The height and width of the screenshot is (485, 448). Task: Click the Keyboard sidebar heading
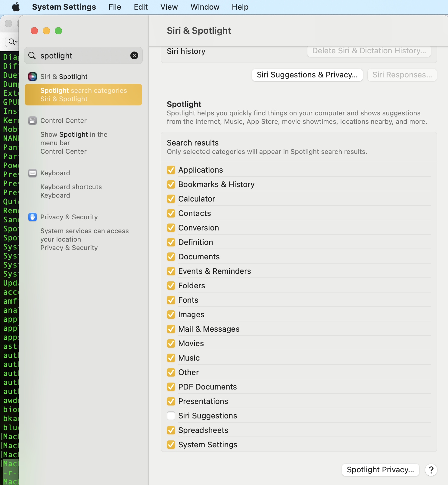click(x=55, y=173)
